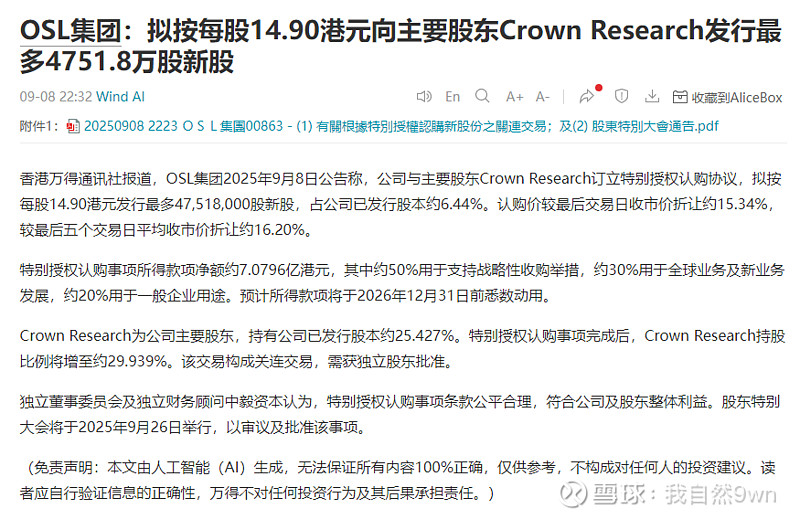Click the text 47,518,000股新股

click(x=234, y=204)
